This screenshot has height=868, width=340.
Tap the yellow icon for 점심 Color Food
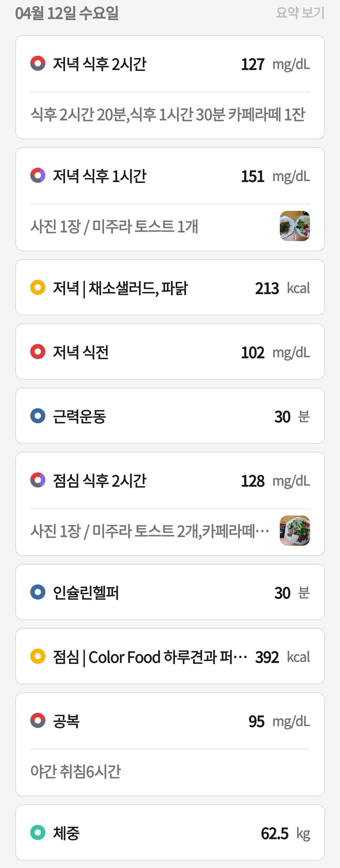[38, 656]
